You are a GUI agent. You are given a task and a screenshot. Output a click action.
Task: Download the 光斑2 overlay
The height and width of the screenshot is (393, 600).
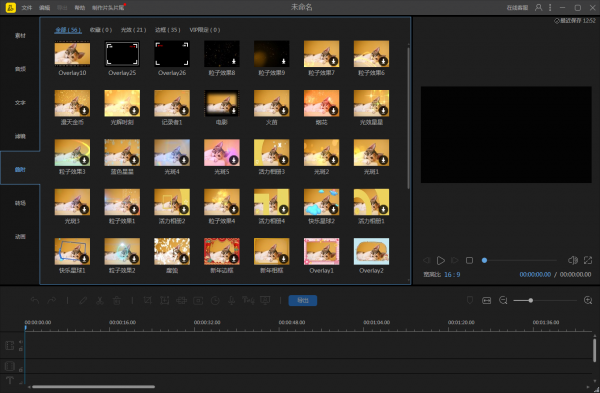coord(333,160)
